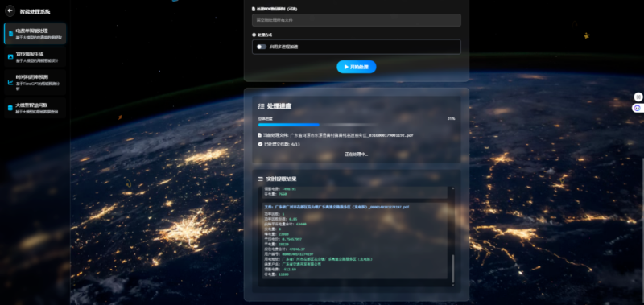Click the line chart icon for TimeGPT forecasting

(x=10, y=83)
